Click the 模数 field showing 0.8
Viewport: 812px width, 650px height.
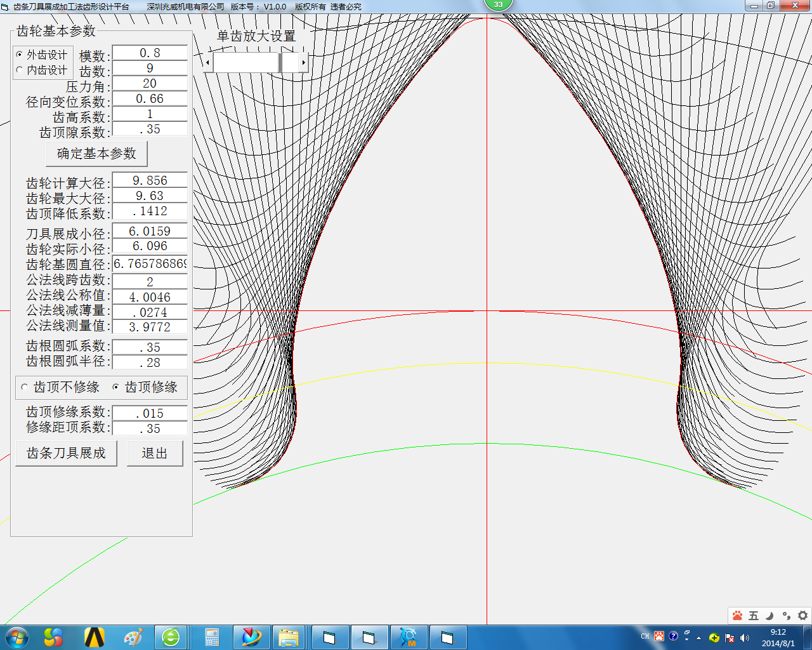[x=150, y=53]
